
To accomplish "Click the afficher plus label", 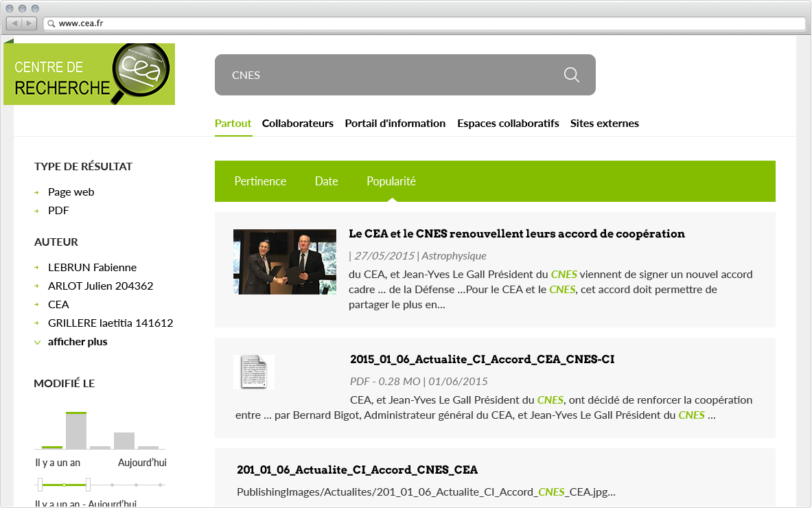I will pyautogui.click(x=78, y=342).
